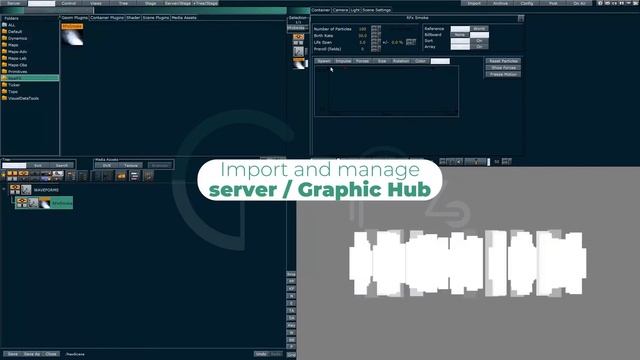Screen dimensions: 640x360
Task: Open the Server/Stage layout
Action: point(178,3)
